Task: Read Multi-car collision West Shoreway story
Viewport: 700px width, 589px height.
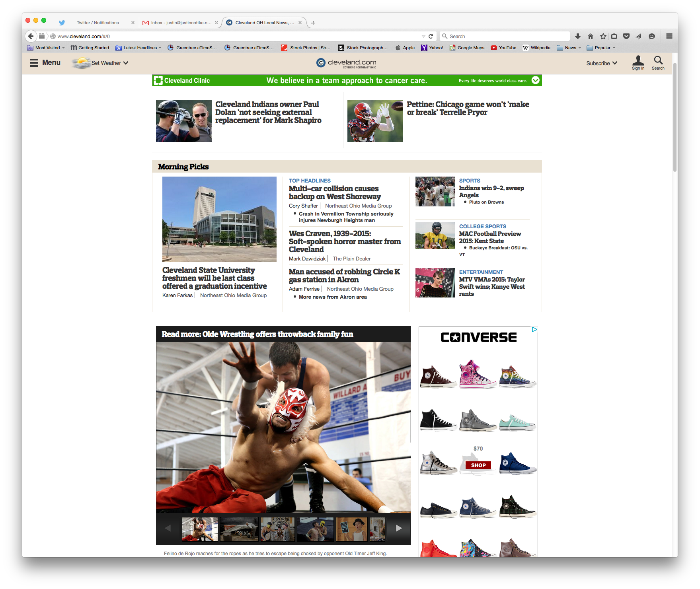Action: [x=335, y=192]
